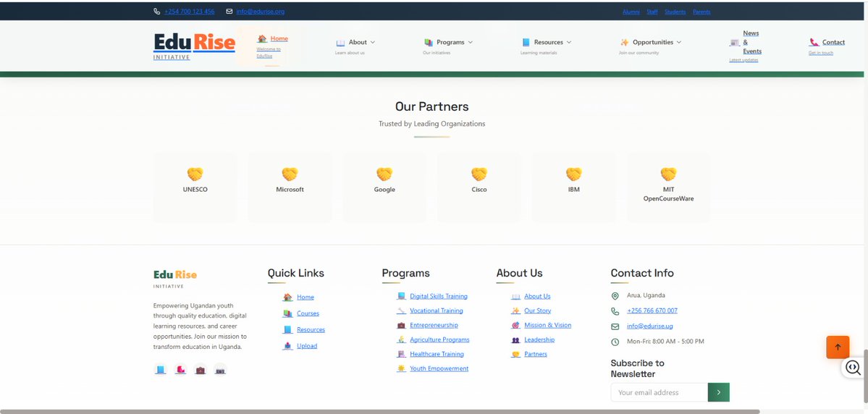Open the Alumni link in top bar
Viewport: 868px width, 414px height.
tap(631, 12)
